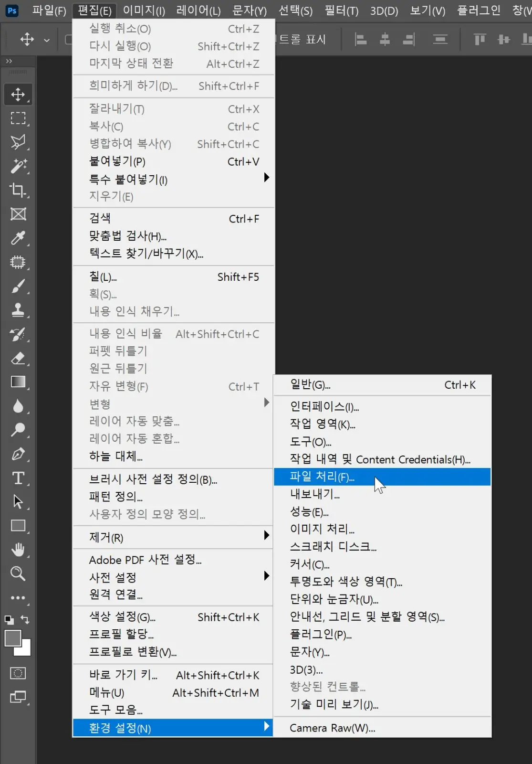
Task: Click 붙여넣기(P) menu item
Action: point(174,161)
